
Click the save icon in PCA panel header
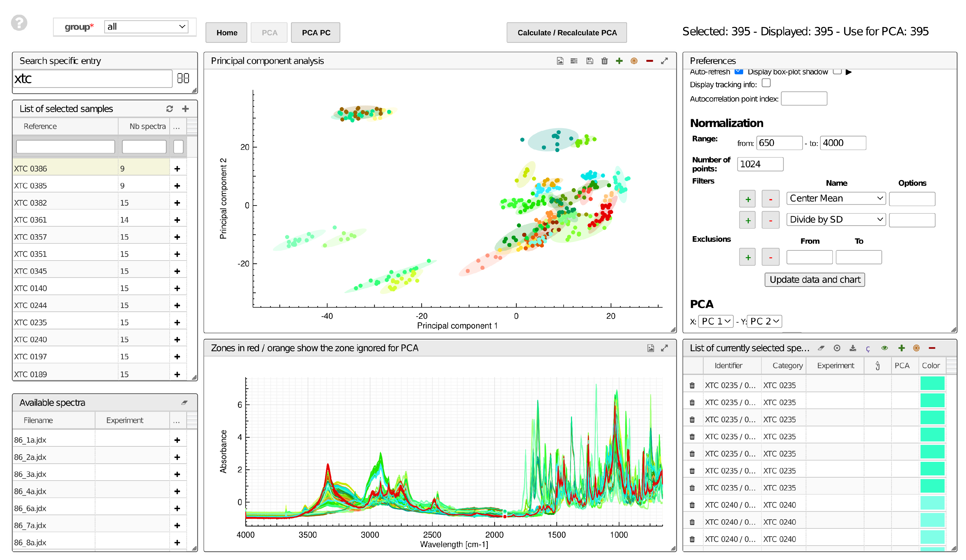[589, 61]
